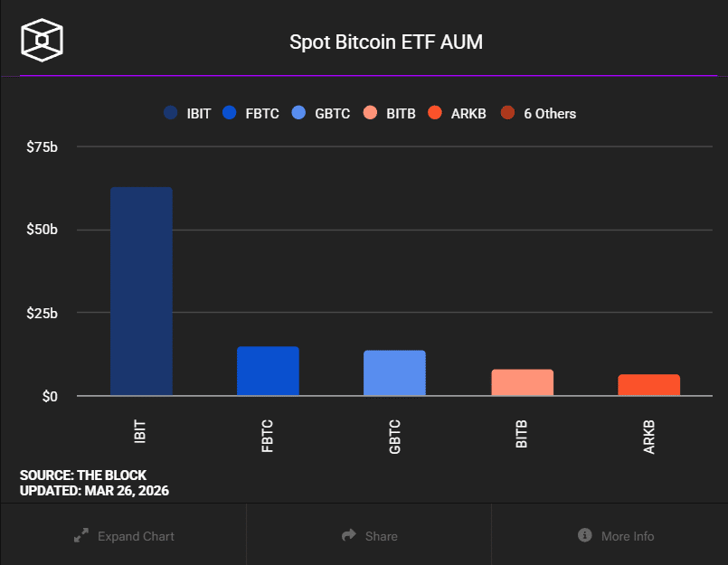The height and width of the screenshot is (565, 728).
Task: Select the salmon BITB bar
Action: (523, 382)
